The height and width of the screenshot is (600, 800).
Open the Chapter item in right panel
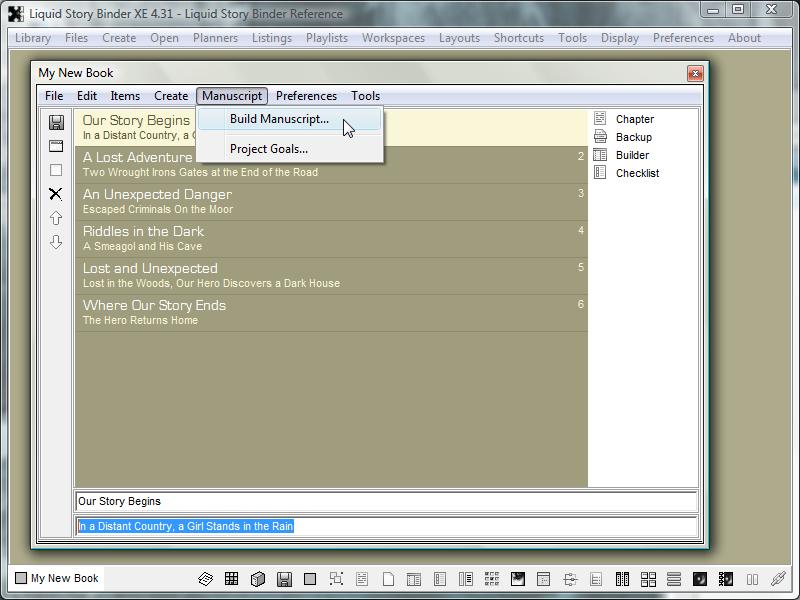[634, 119]
